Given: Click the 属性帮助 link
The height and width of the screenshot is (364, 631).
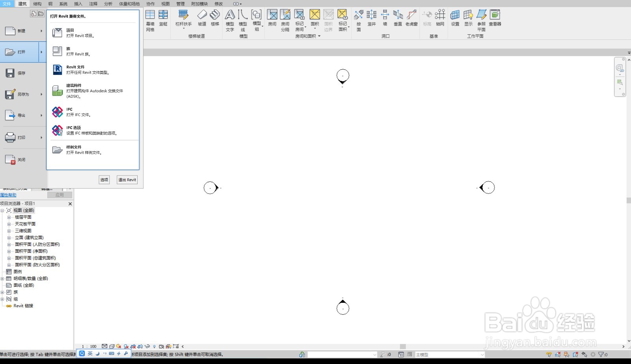Looking at the screenshot, I should pyautogui.click(x=8, y=195).
